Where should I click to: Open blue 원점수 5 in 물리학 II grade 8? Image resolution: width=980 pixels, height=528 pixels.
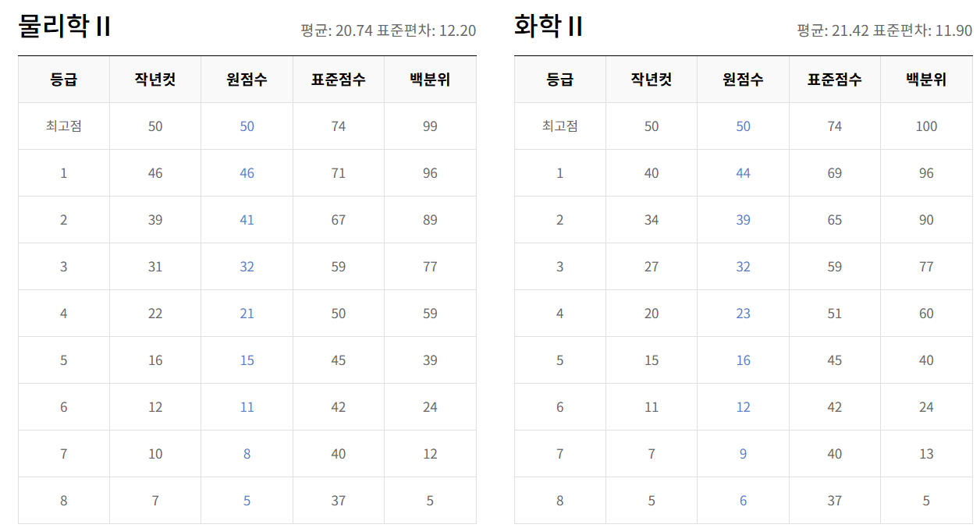click(247, 501)
